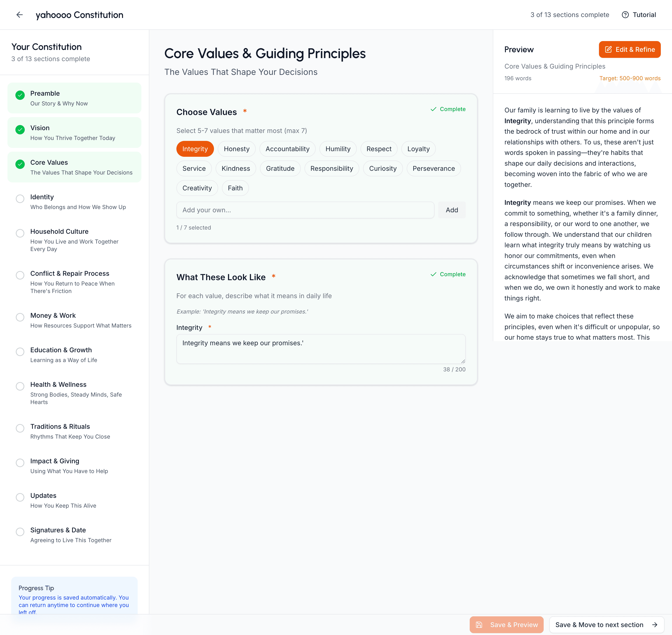Toggle the Responsibility value chip
This screenshot has height=635, width=672.
point(332,168)
